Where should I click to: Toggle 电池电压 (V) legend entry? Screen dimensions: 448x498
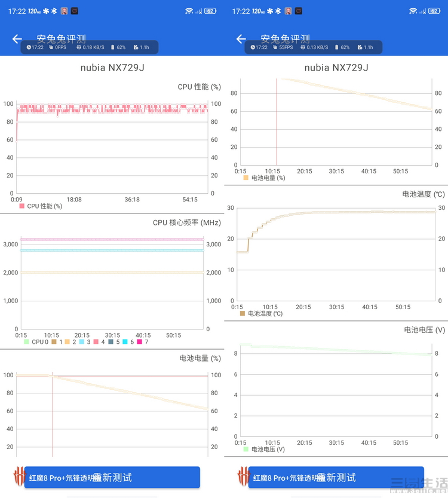(264, 449)
